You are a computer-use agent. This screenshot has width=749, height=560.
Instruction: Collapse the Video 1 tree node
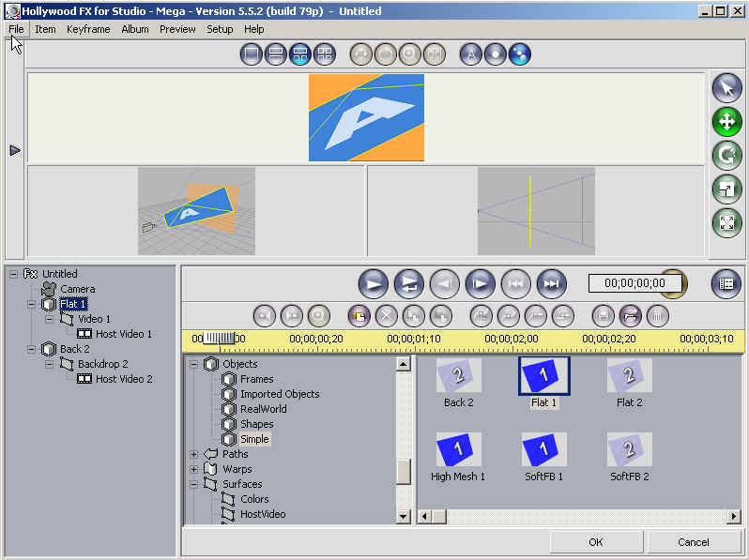pos(49,319)
